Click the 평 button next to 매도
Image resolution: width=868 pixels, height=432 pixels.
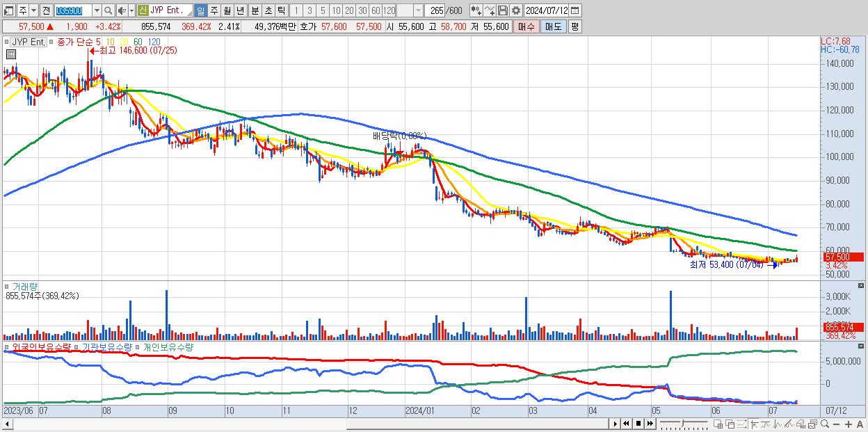click(574, 26)
